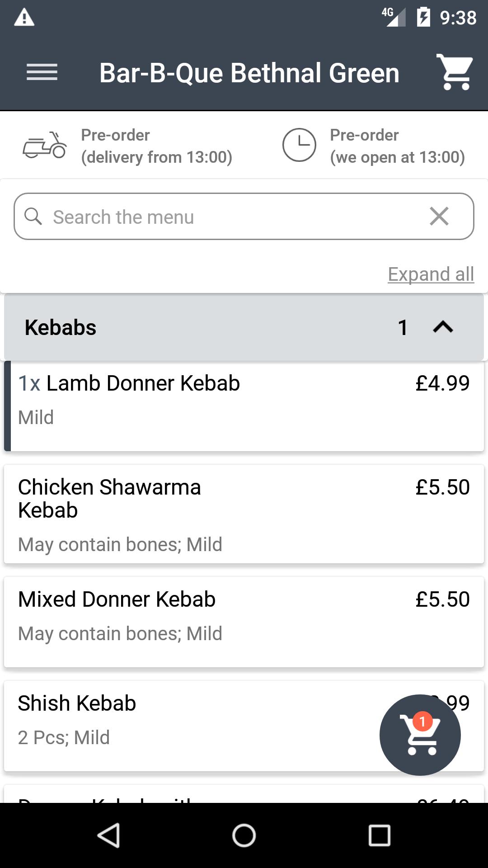Clear the menu search with X
This screenshot has width=488, height=868.
point(439,217)
